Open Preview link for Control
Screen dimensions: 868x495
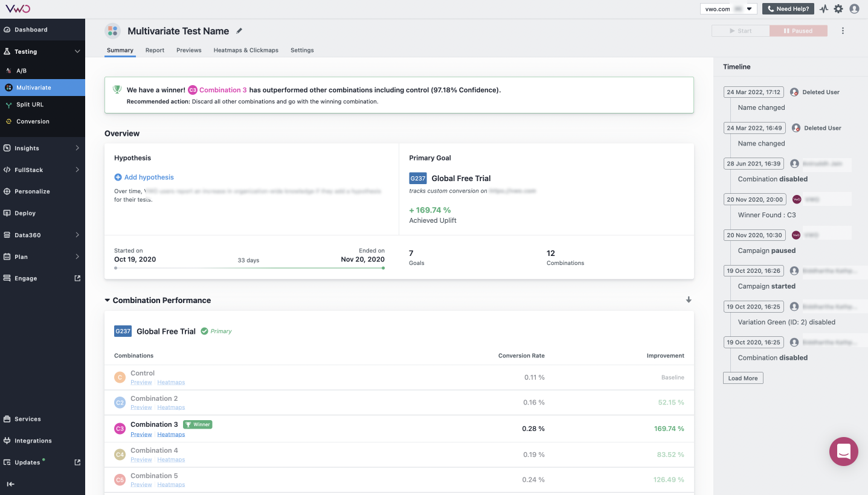[x=141, y=382]
